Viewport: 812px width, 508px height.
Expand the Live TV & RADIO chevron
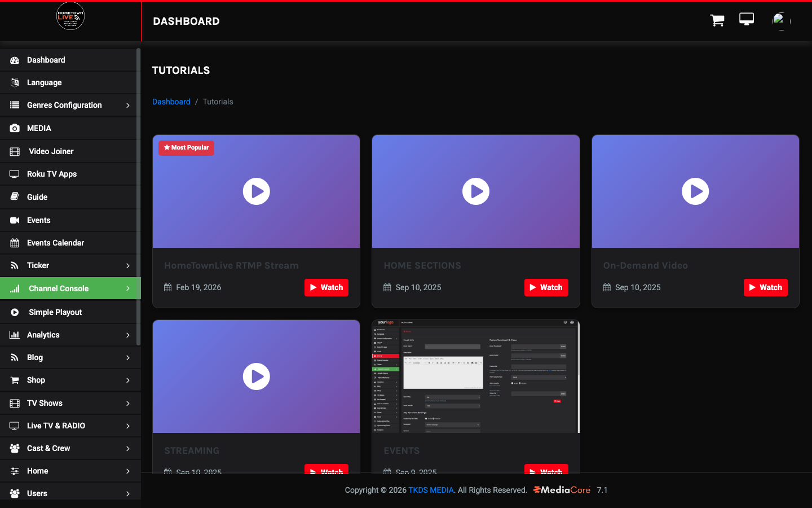point(128,426)
